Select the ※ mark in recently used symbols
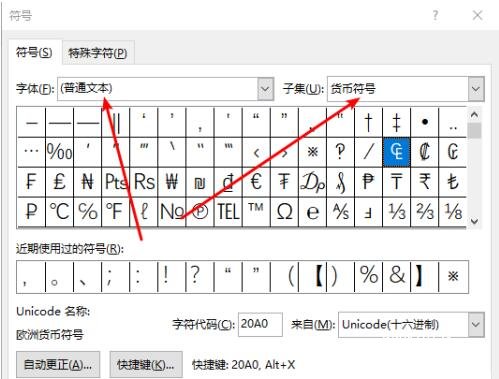 (x=453, y=276)
